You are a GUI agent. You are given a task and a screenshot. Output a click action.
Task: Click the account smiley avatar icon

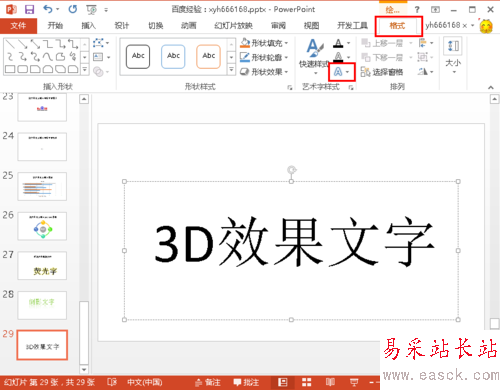coord(486,26)
